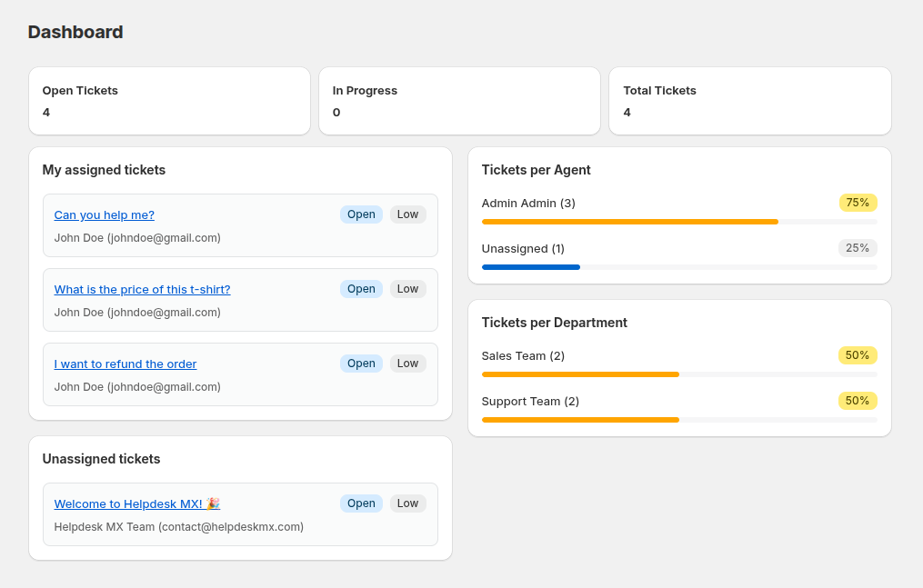923x588 pixels.
Task: Open the "Welcome to Helpdesk MX!" ticket
Action: (x=136, y=504)
